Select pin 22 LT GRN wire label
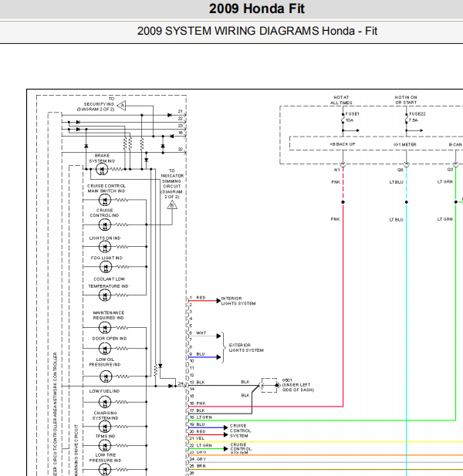This screenshot has height=476, width=463. pyautogui.click(x=204, y=445)
